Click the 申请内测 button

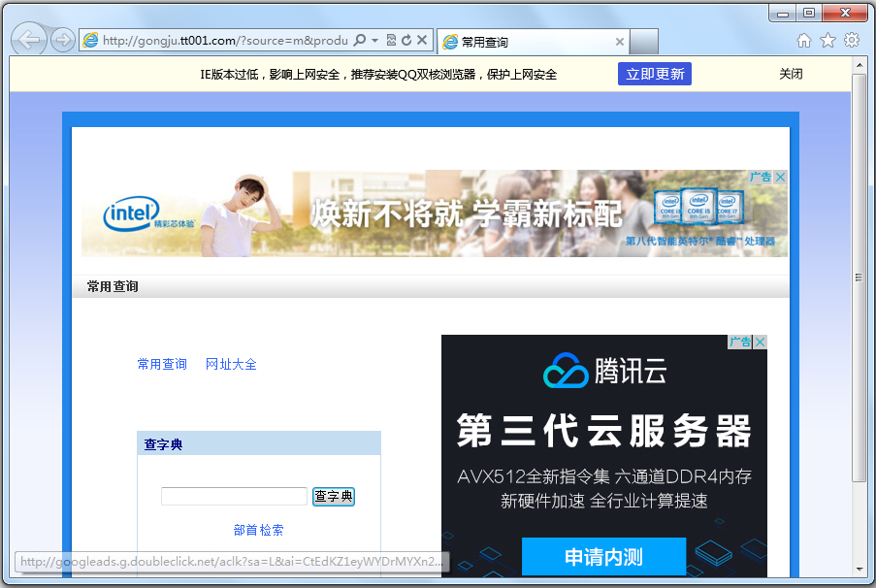[x=604, y=557]
